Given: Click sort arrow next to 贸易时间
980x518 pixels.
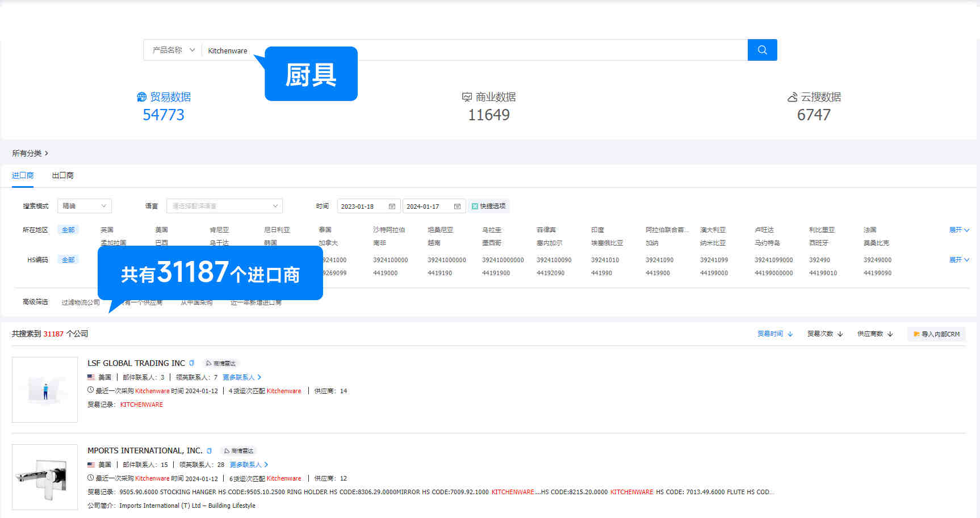Looking at the screenshot, I should [790, 334].
